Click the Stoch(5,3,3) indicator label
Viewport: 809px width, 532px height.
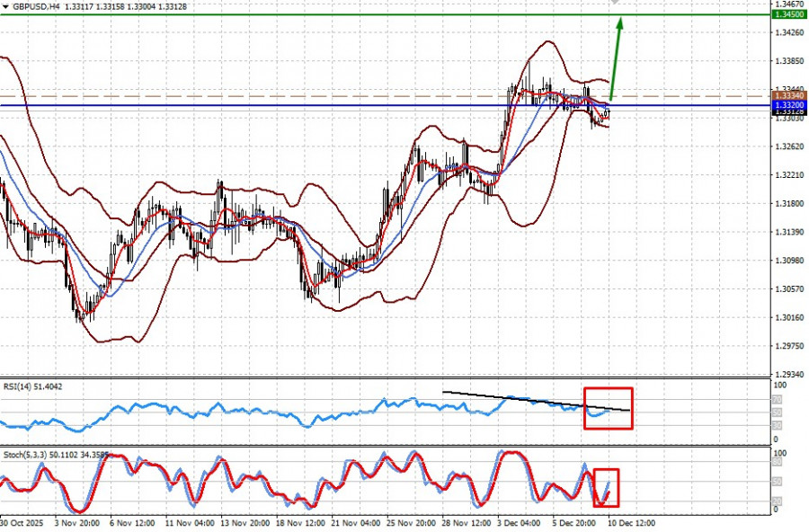56,455
